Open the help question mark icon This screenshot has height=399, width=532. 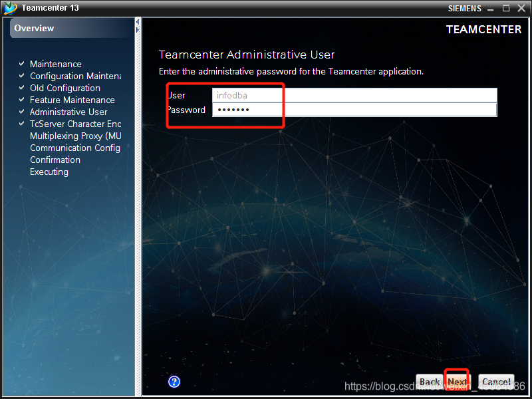point(174,382)
